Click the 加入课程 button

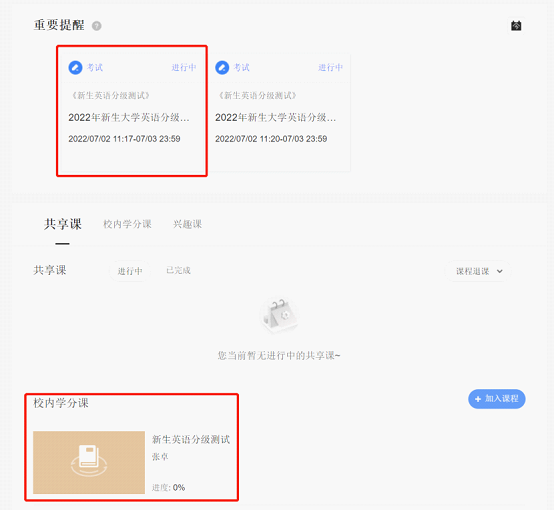click(496, 399)
